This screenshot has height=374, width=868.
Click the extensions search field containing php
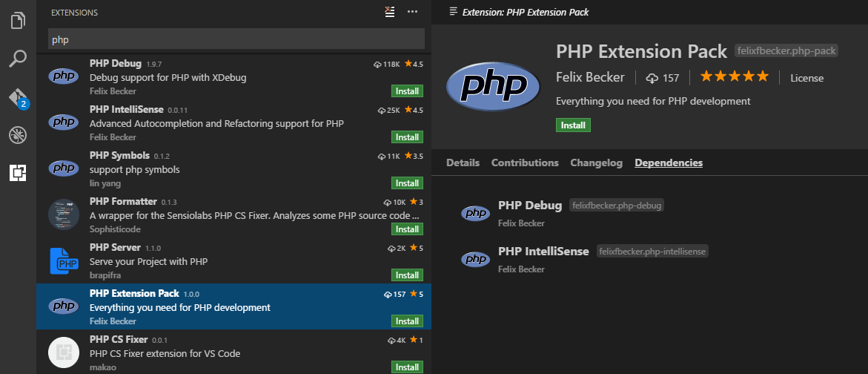(x=236, y=39)
